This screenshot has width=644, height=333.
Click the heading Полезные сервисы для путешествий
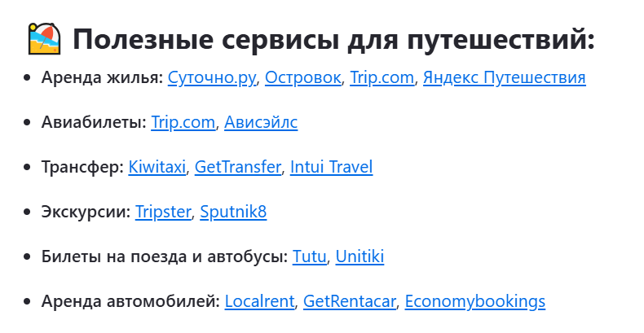pos(333,40)
